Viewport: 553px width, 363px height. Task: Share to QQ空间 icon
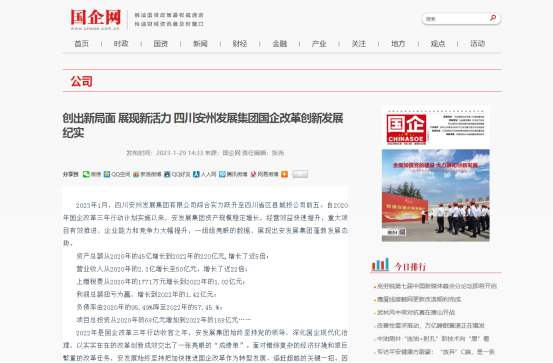(107, 174)
